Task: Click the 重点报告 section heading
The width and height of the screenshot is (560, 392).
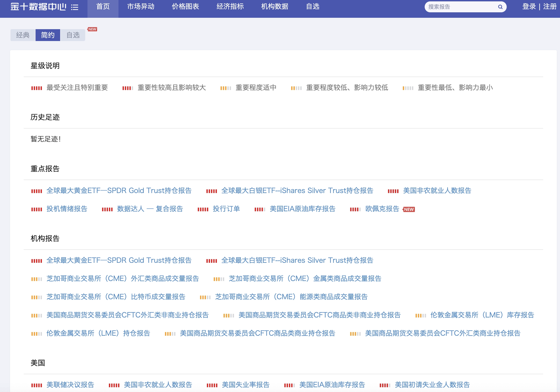Action: (45, 169)
